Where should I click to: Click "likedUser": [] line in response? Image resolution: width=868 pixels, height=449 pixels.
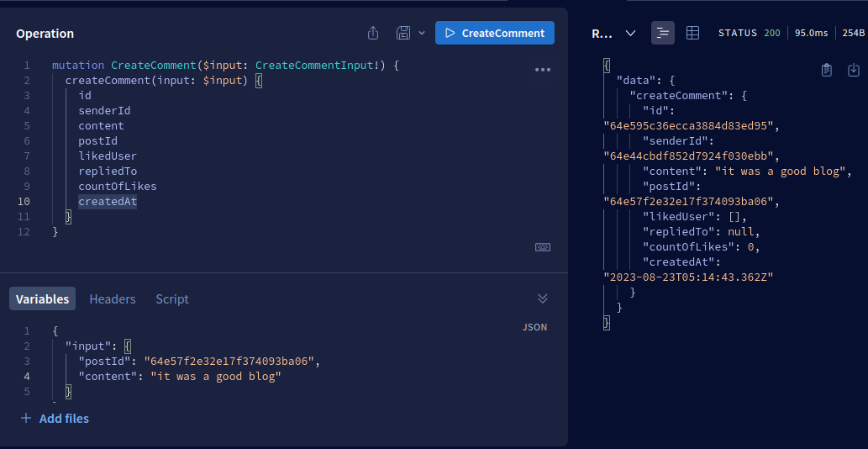point(695,216)
